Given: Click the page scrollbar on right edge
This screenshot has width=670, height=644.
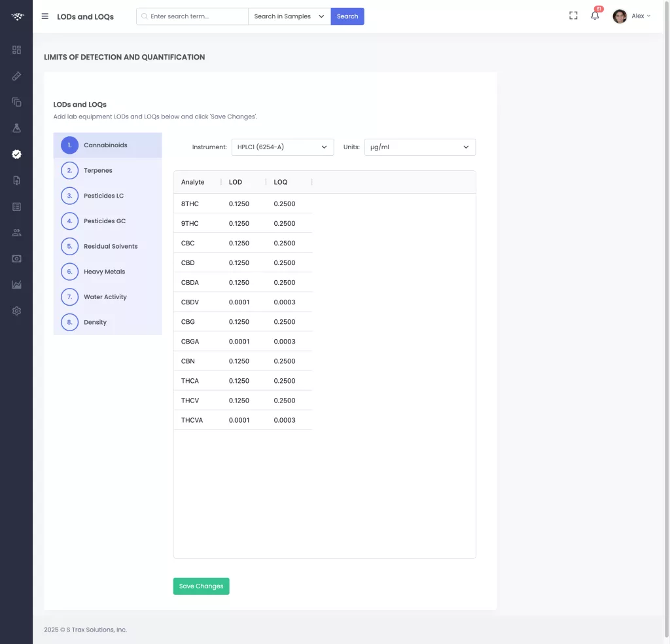Looking at the screenshot, I should coord(667,321).
